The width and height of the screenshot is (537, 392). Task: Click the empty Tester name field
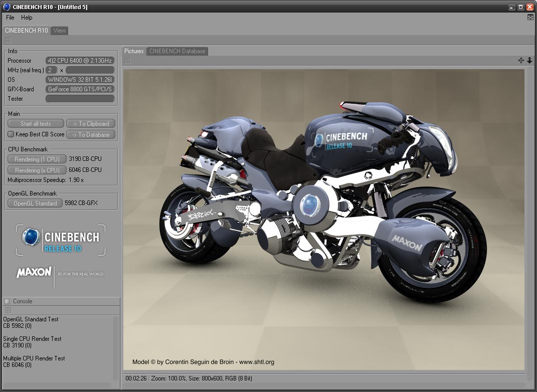pyautogui.click(x=80, y=99)
